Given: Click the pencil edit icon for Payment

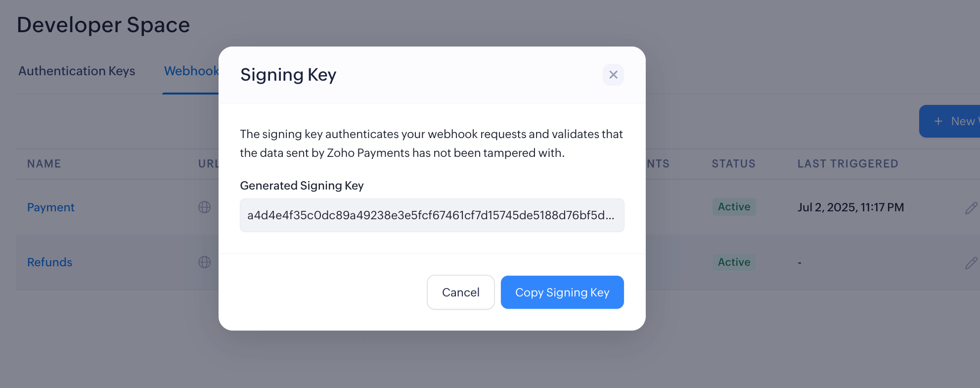Looking at the screenshot, I should pyautogui.click(x=971, y=208).
